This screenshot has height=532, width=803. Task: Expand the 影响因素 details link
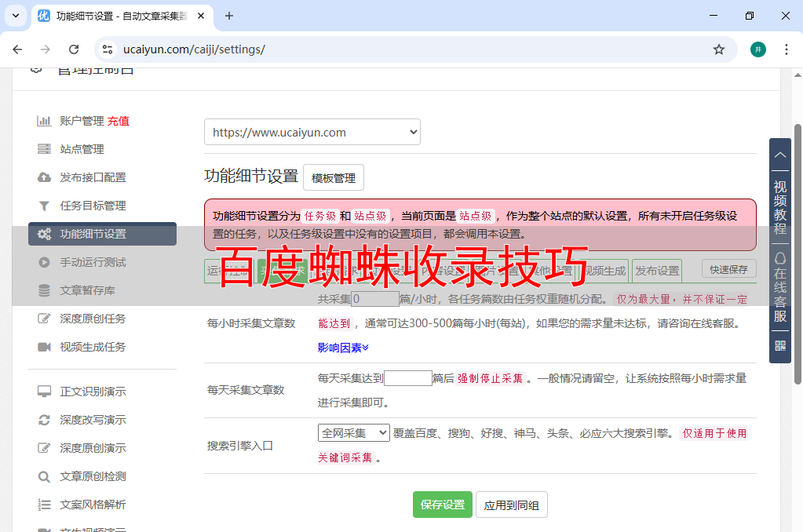[343, 348]
